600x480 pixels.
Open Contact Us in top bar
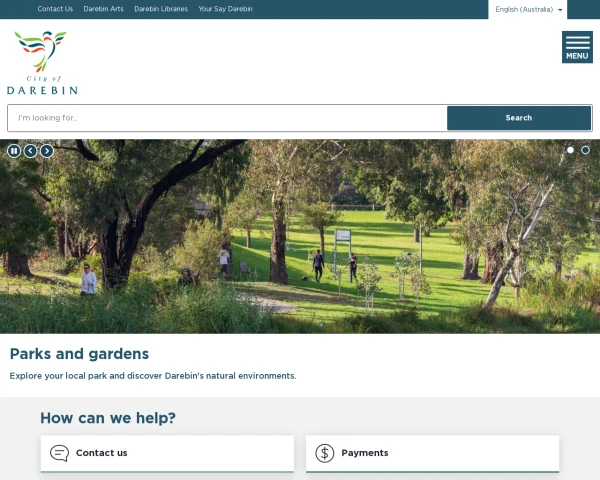click(x=55, y=9)
